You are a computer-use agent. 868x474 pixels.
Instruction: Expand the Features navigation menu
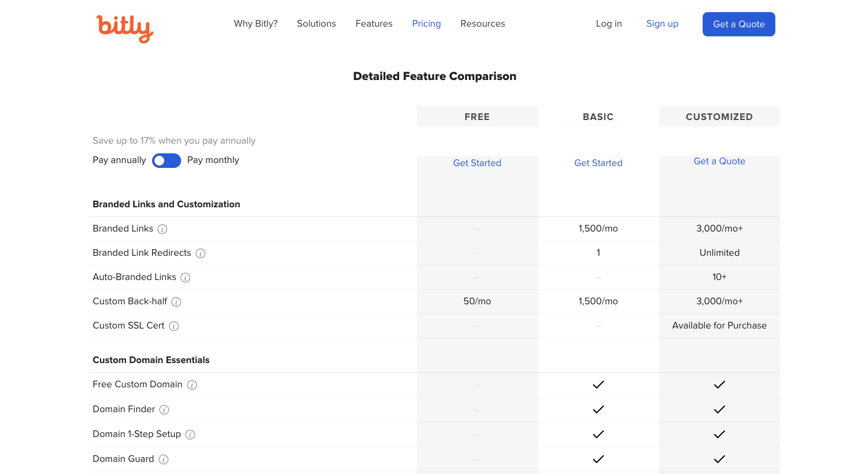point(374,24)
